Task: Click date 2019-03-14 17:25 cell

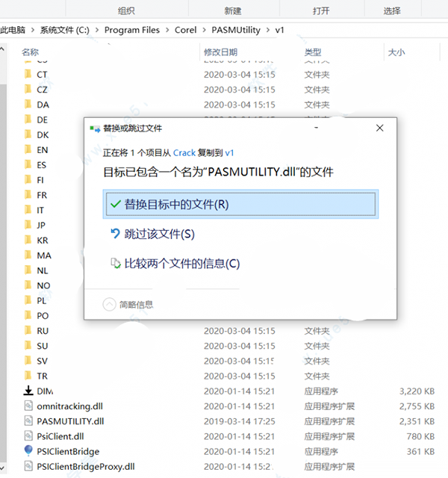Action: 239,421
